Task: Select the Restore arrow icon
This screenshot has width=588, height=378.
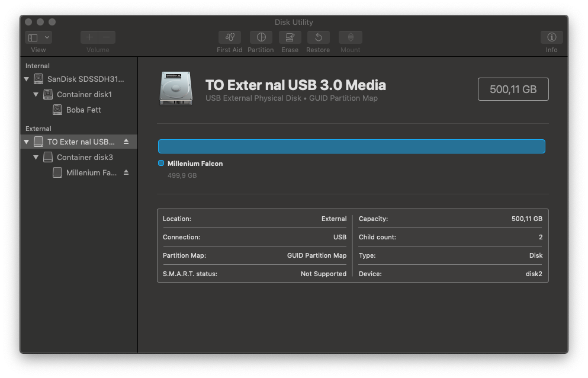Action: pos(319,37)
